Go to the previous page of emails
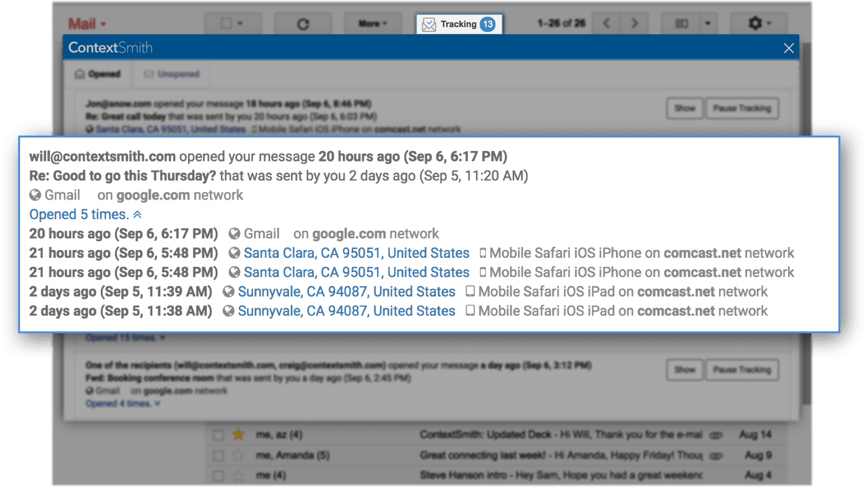 (607, 23)
